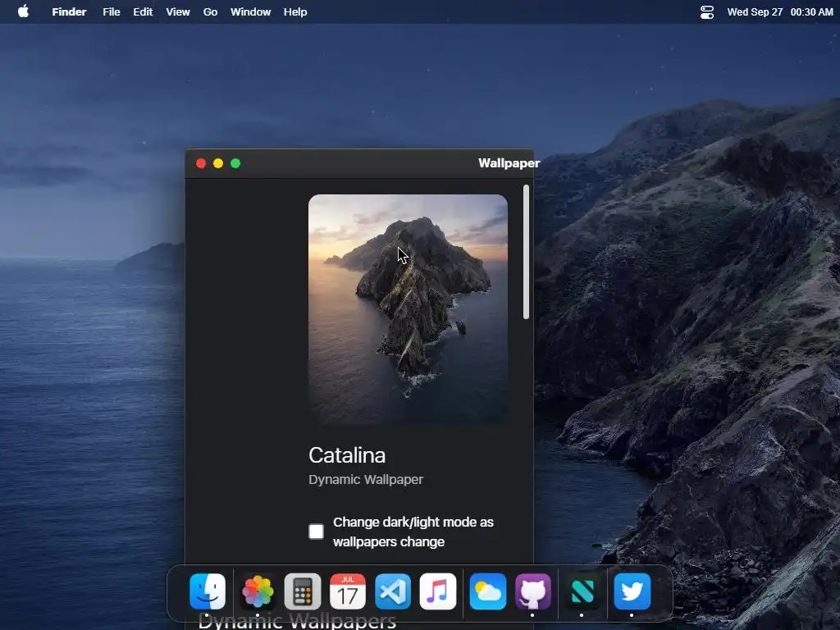Open the Finder menu

tap(69, 11)
